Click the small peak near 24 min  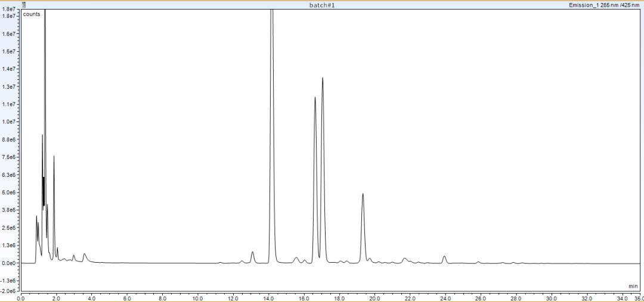(444, 257)
